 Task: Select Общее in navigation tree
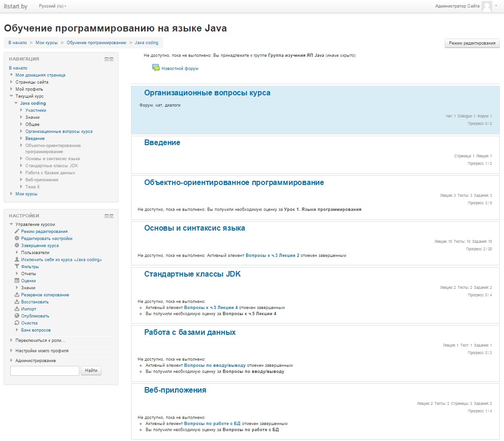pos(32,124)
